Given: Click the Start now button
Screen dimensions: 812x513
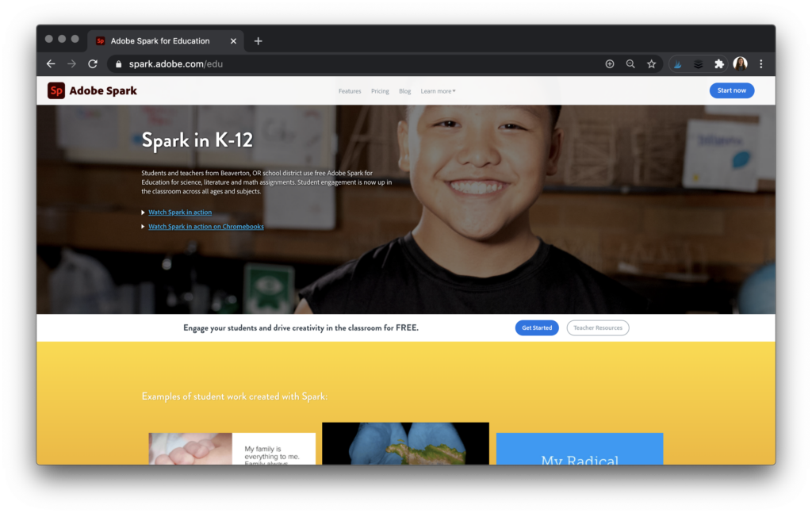Looking at the screenshot, I should [731, 90].
